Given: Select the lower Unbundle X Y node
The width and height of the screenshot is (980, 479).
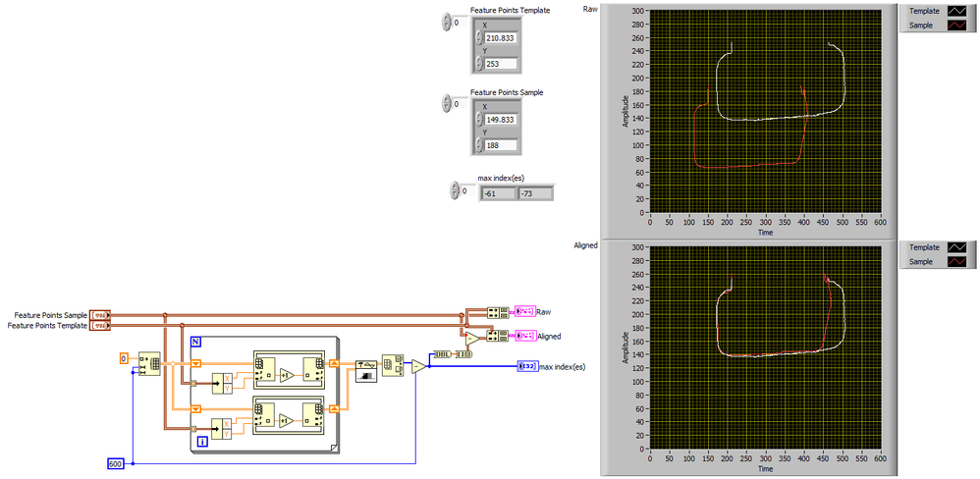Looking at the screenshot, I should 222,429.
